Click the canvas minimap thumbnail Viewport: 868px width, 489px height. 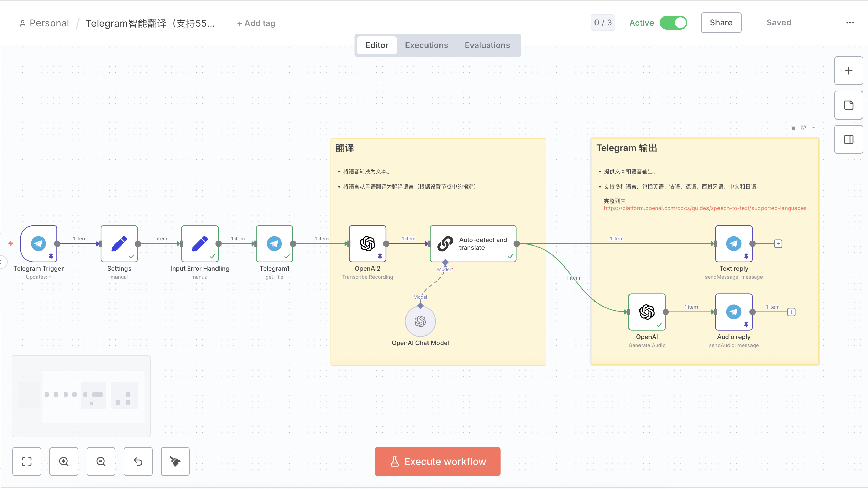[81, 396]
